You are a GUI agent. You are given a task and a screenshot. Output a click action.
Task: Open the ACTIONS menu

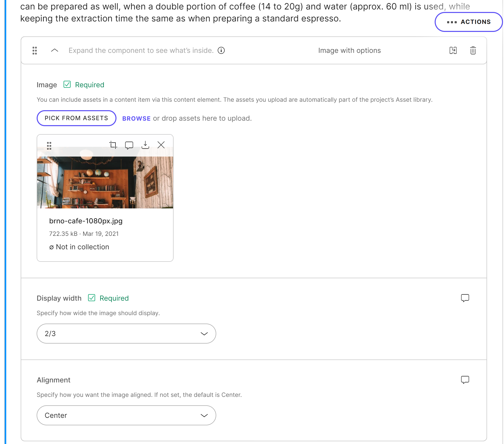[469, 22]
